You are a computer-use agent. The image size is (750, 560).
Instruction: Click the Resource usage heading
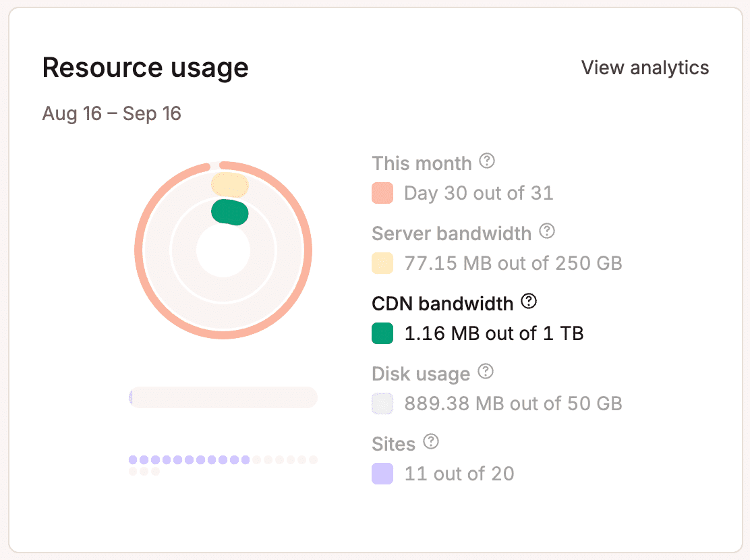[145, 67]
